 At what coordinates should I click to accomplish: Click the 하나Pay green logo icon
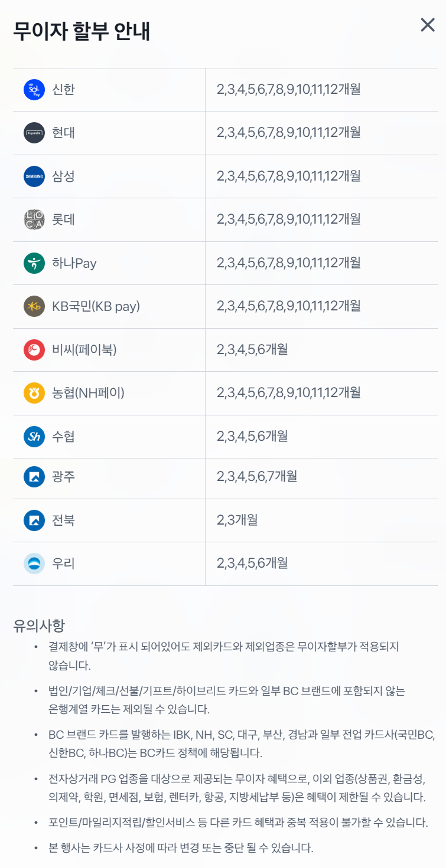(34, 263)
